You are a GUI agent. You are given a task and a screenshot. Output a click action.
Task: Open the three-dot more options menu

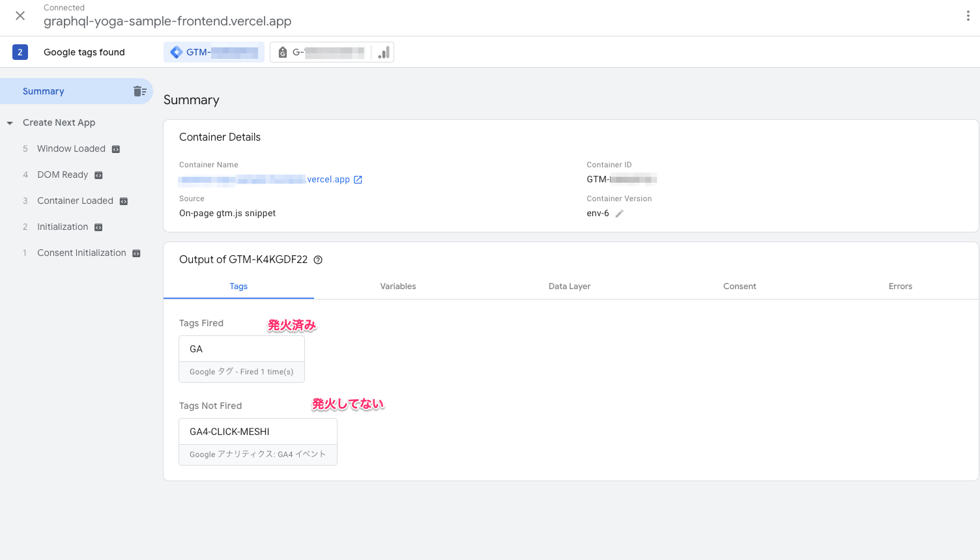tap(968, 16)
